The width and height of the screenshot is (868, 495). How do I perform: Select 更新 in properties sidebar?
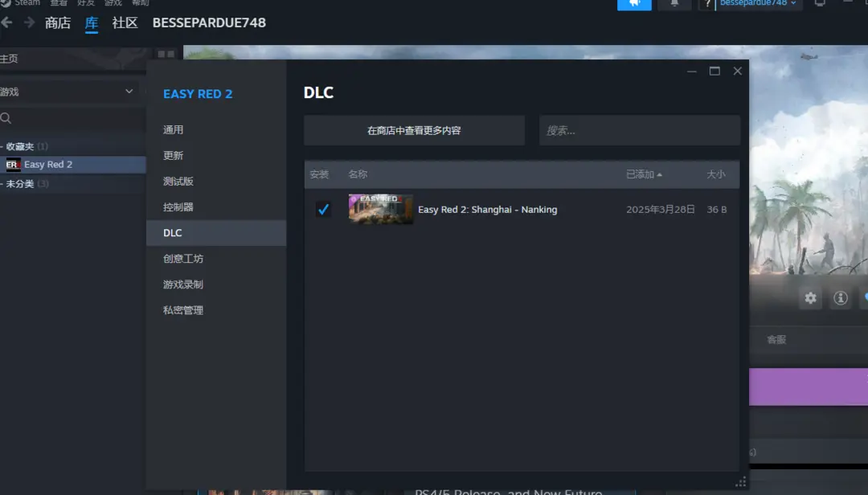pyautogui.click(x=216, y=156)
